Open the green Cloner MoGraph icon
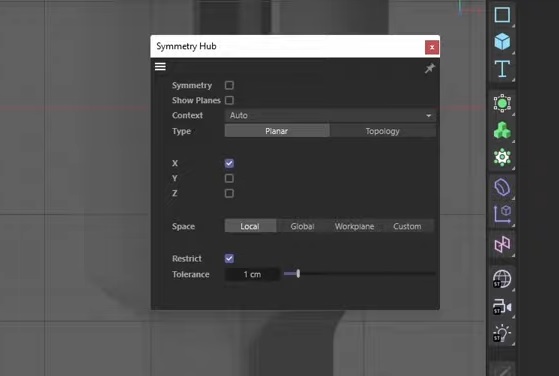This screenshot has width=559, height=376. (x=502, y=130)
